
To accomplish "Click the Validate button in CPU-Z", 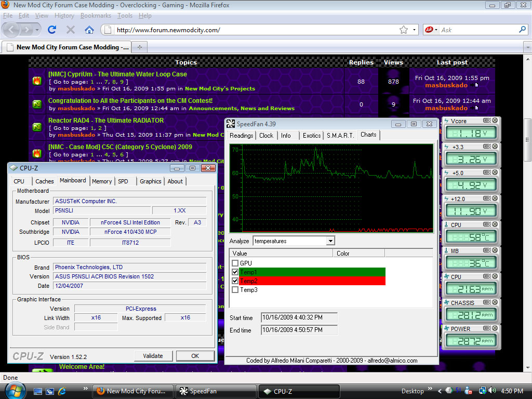I will pyautogui.click(x=153, y=356).
